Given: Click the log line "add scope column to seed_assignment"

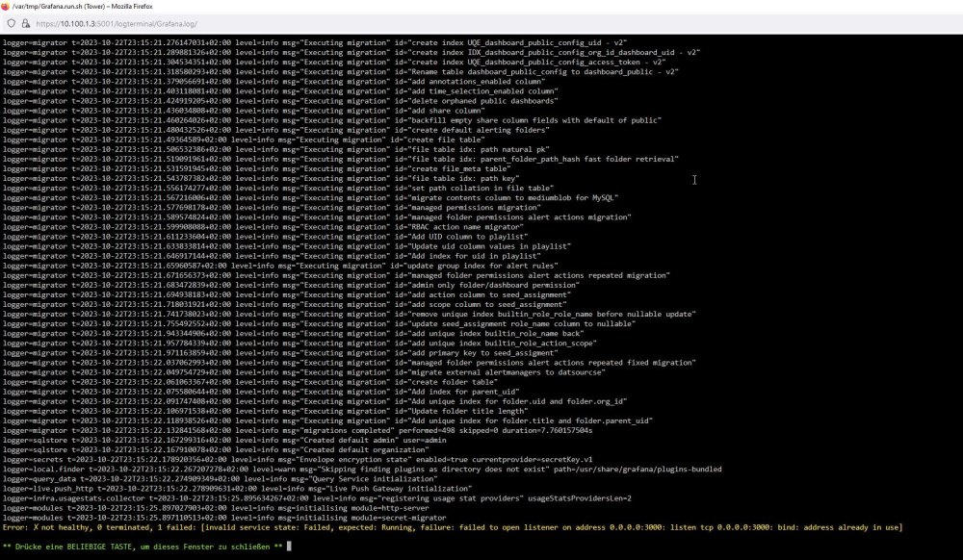Looking at the screenshot, I should pos(284,305).
